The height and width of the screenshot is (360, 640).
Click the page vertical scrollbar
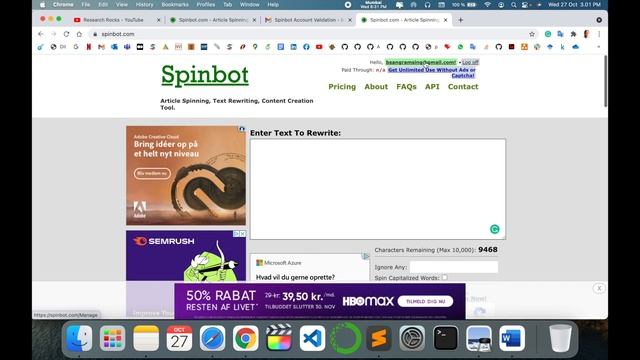click(x=605, y=82)
